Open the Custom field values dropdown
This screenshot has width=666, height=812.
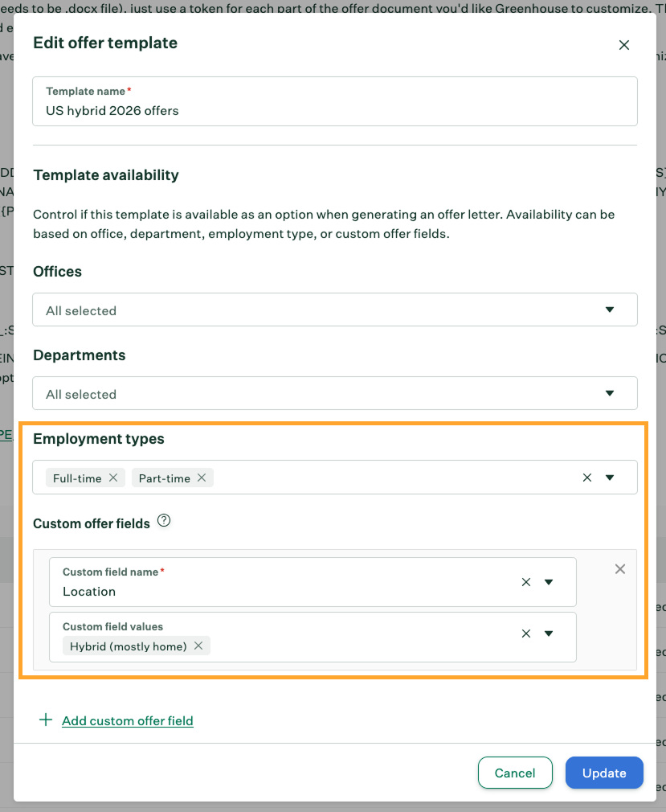(x=550, y=634)
